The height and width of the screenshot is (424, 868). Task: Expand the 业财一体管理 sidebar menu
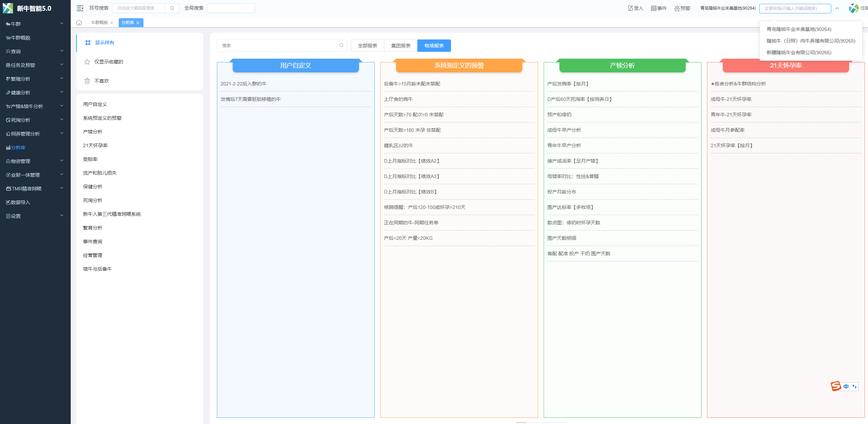(35, 175)
